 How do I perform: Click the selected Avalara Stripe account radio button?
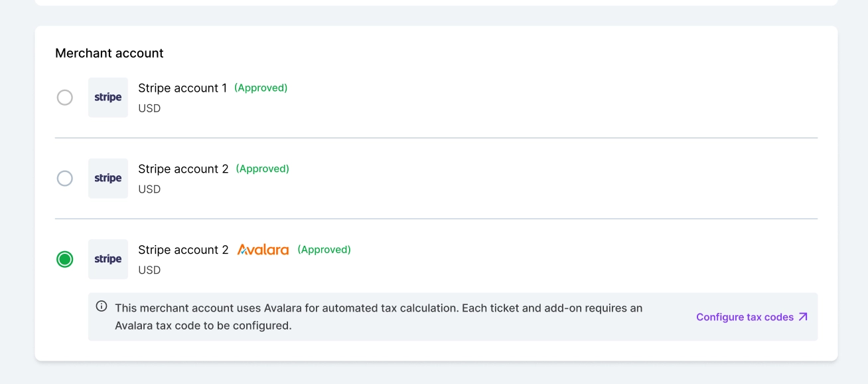[x=64, y=259]
